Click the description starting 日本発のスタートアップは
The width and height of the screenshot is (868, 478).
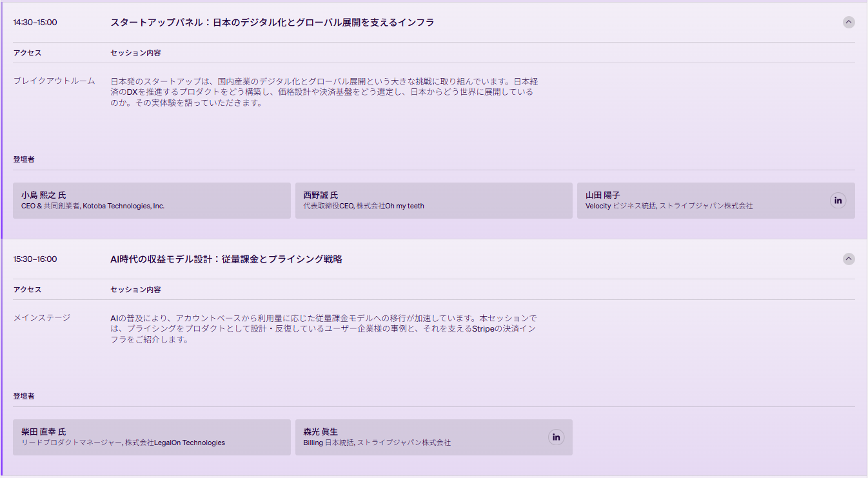[324, 92]
